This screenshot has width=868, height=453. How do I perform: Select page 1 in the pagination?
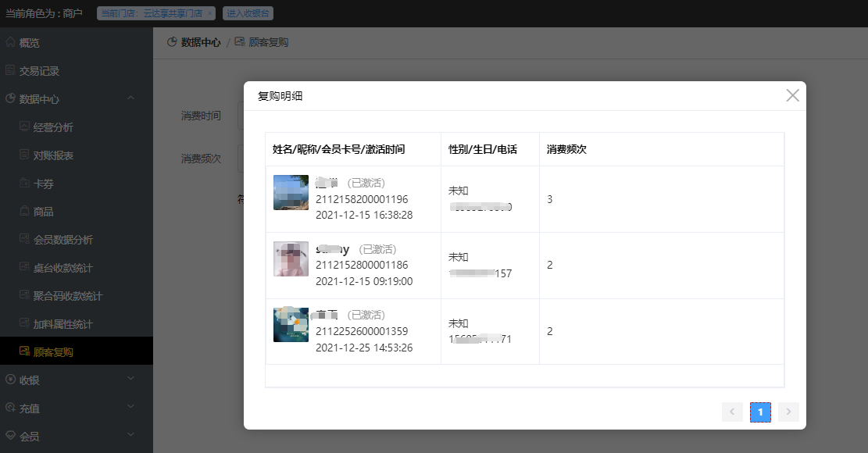coord(760,412)
